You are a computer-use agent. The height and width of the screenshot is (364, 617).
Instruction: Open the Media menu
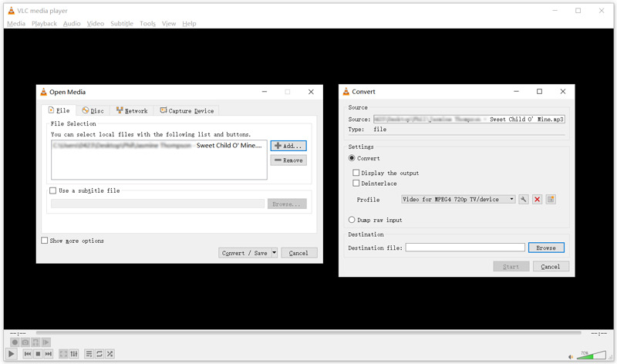click(16, 24)
